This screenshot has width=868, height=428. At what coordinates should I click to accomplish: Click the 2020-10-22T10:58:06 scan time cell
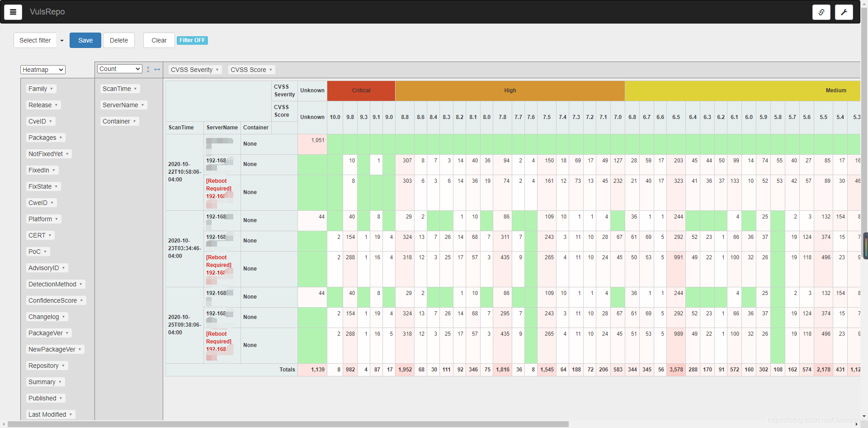pyautogui.click(x=184, y=172)
